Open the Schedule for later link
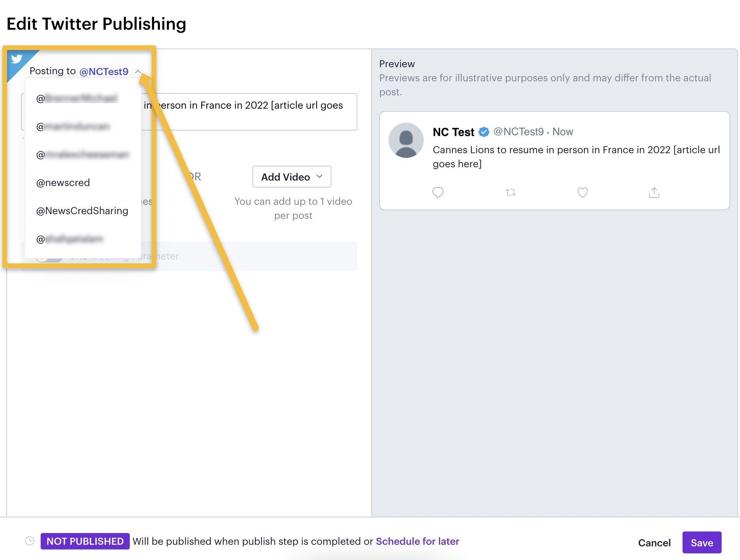Viewport: 740px width, 560px height. point(417,541)
